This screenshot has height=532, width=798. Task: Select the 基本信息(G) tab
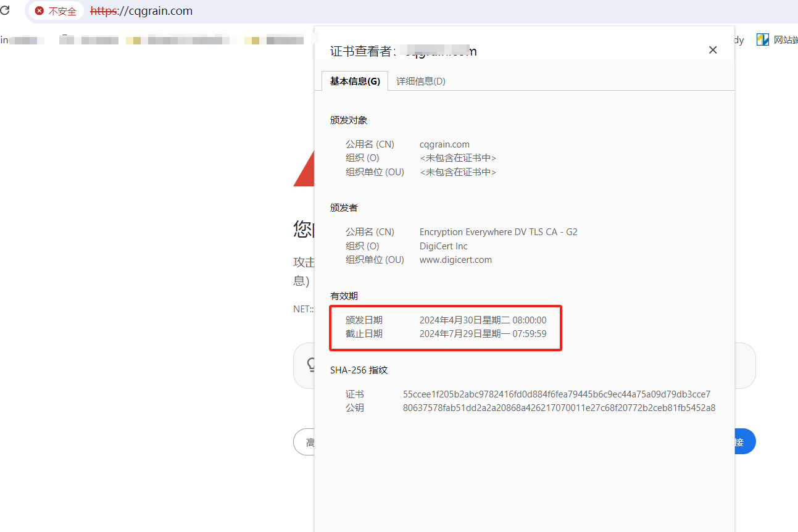[355, 81]
